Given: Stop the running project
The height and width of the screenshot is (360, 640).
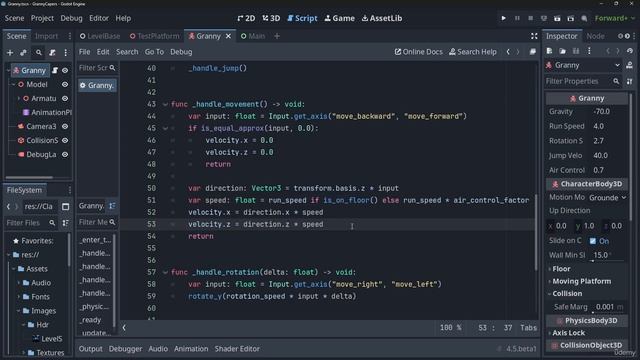Looking at the screenshot, I should [x=531, y=18].
